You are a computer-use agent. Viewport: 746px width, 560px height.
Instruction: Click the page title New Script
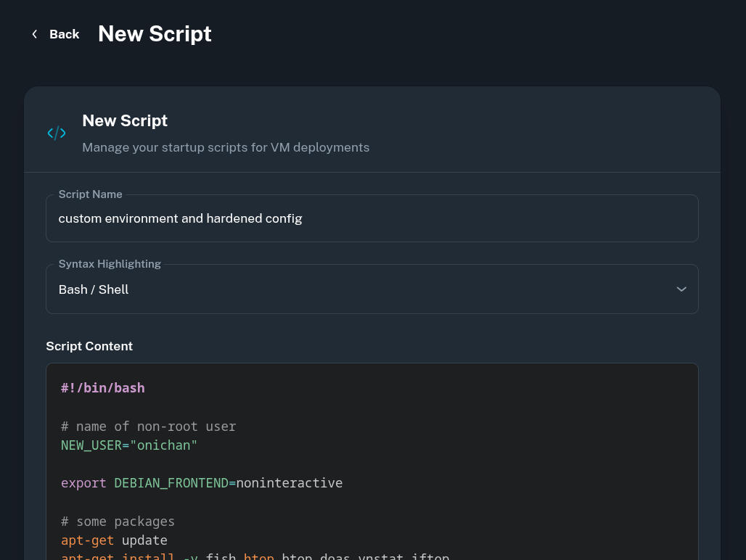[x=155, y=34]
